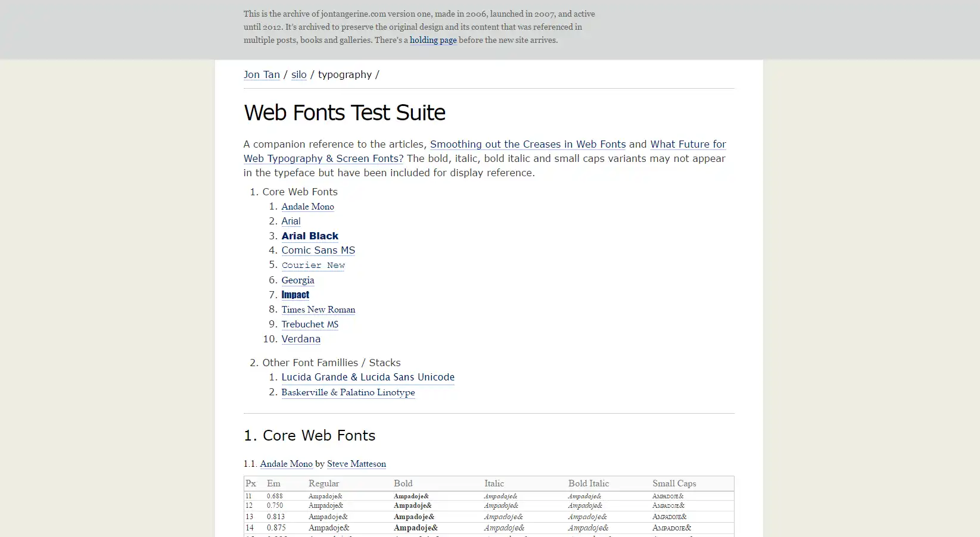The width and height of the screenshot is (980, 537).
Task: Jump to Trebuchet MS section
Action: [310, 324]
